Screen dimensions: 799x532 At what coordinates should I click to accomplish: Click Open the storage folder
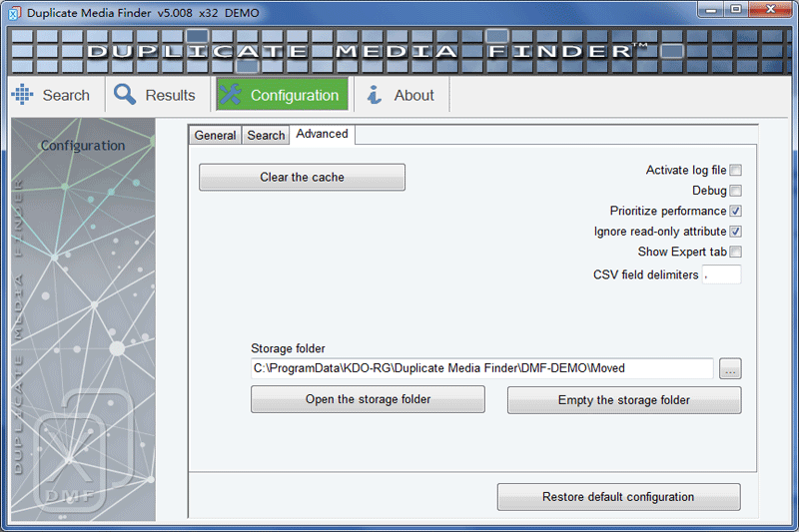pos(368,399)
